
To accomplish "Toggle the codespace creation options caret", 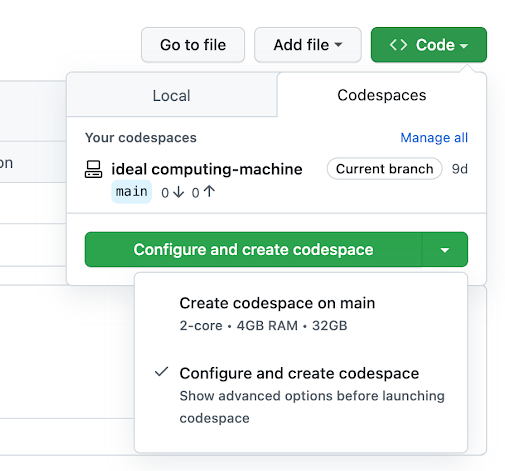I will click(x=445, y=250).
